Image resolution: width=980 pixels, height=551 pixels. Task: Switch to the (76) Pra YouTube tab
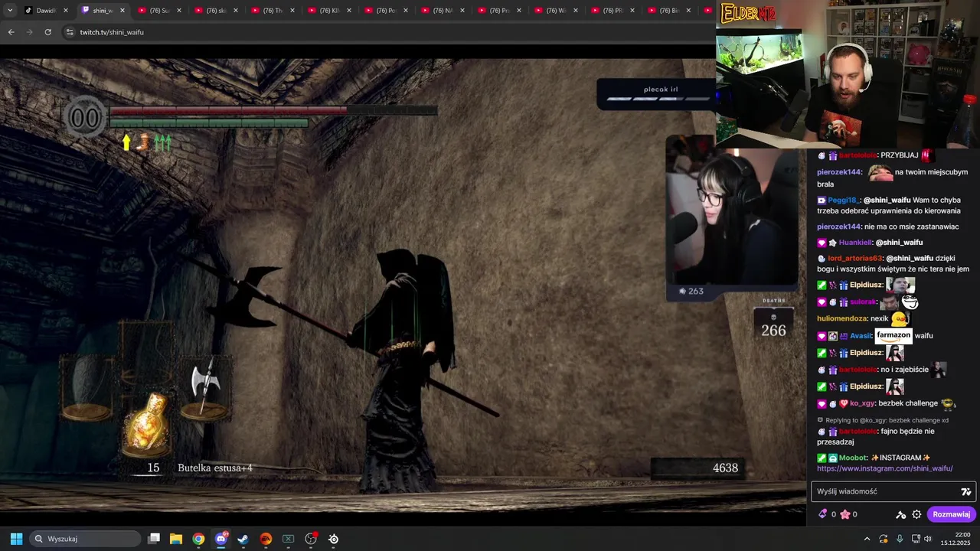click(x=499, y=11)
